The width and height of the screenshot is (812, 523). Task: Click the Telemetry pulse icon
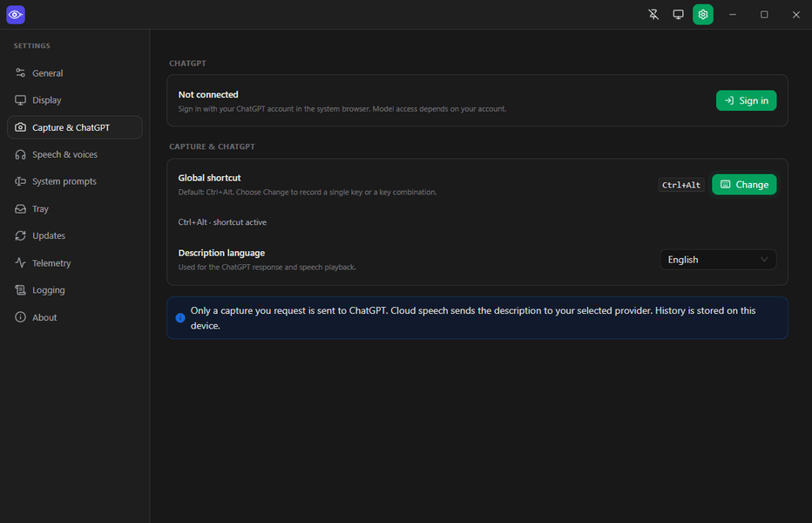pyautogui.click(x=20, y=262)
